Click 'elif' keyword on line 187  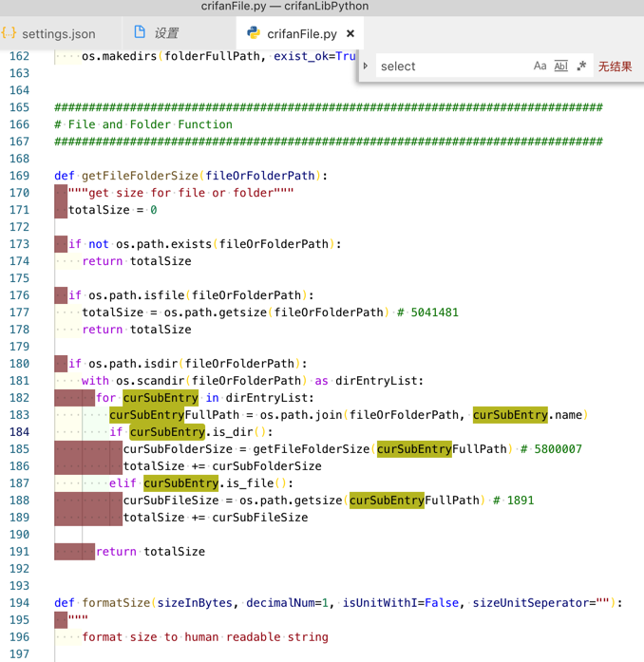[123, 483]
